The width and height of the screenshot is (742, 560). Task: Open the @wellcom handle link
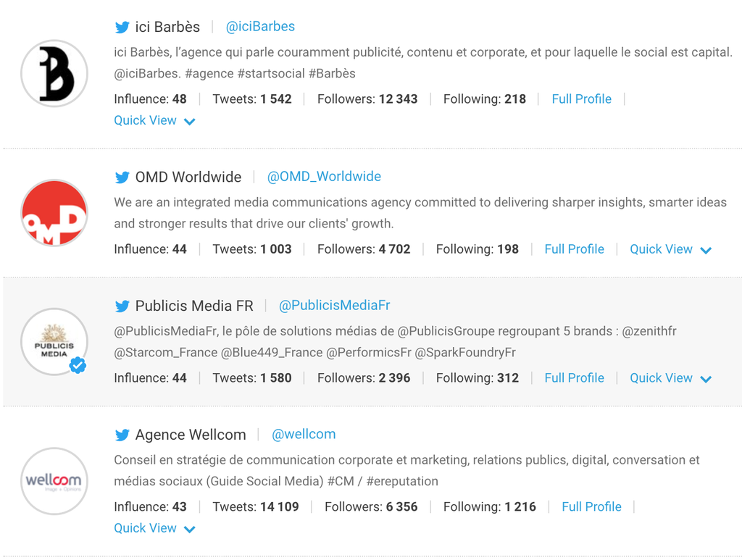tap(304, 435)
